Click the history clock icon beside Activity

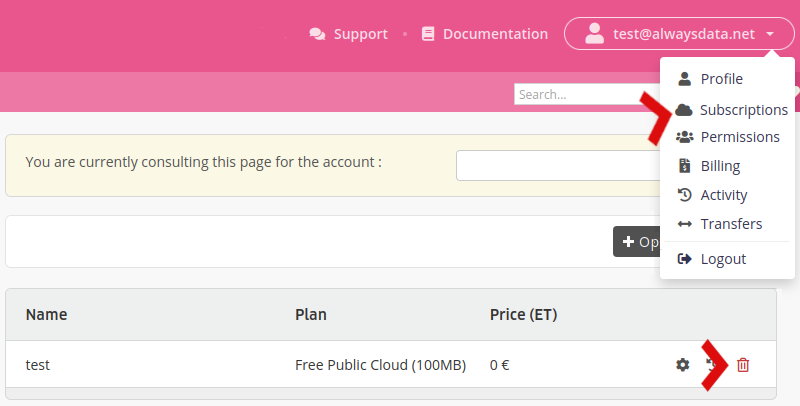685,195
